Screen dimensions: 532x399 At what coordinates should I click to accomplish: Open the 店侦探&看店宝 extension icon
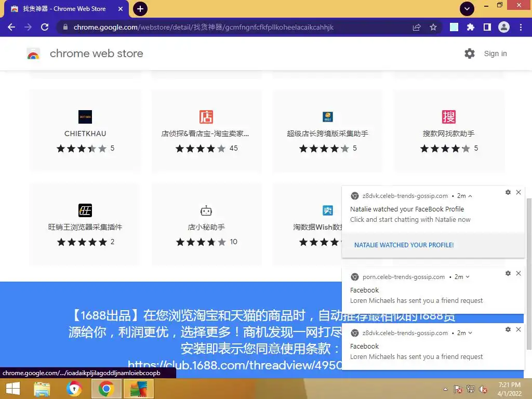pyautogui.click(x=206, y=117)
